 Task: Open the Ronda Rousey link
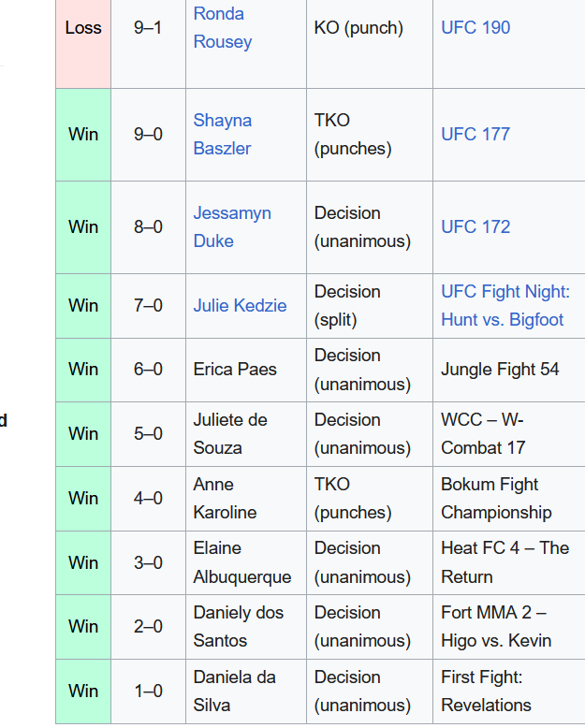point(223,27)
